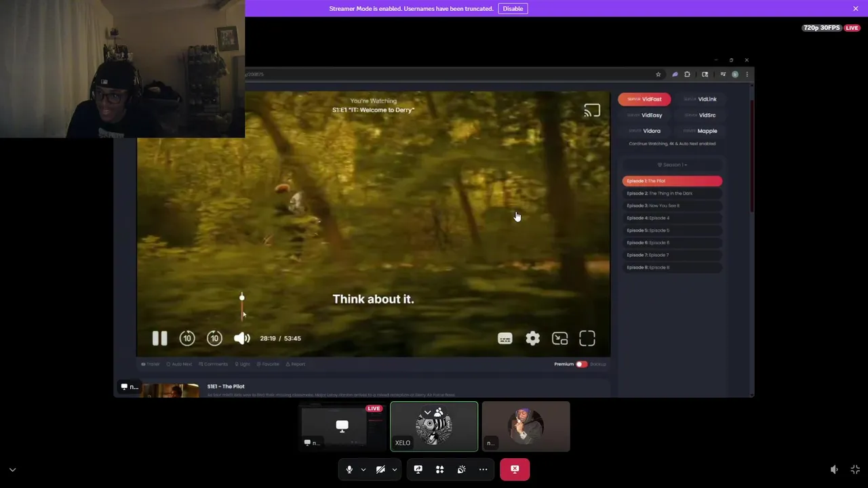Screen dimensions: 868x488
Task: Open Comments below the player
Action: click(x=213, y=364)
